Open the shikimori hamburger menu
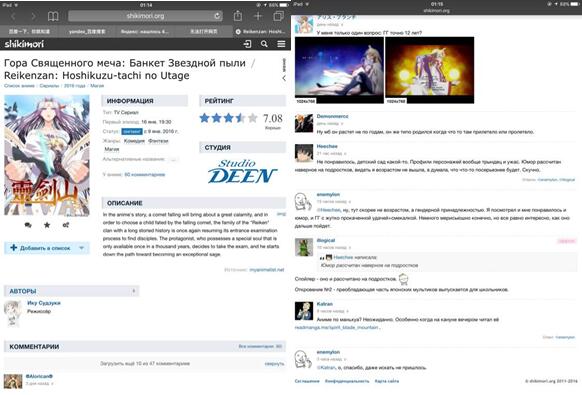Image resolution: width=582 pixels, height=395 pixels. click(281, 44)
